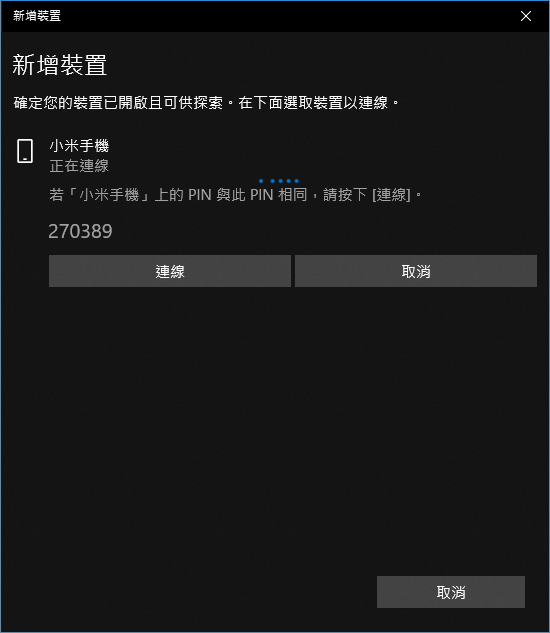Close the 新增裝置 dialog window
550x633 pixels.
pyautogui.click(x=525, y=16)
